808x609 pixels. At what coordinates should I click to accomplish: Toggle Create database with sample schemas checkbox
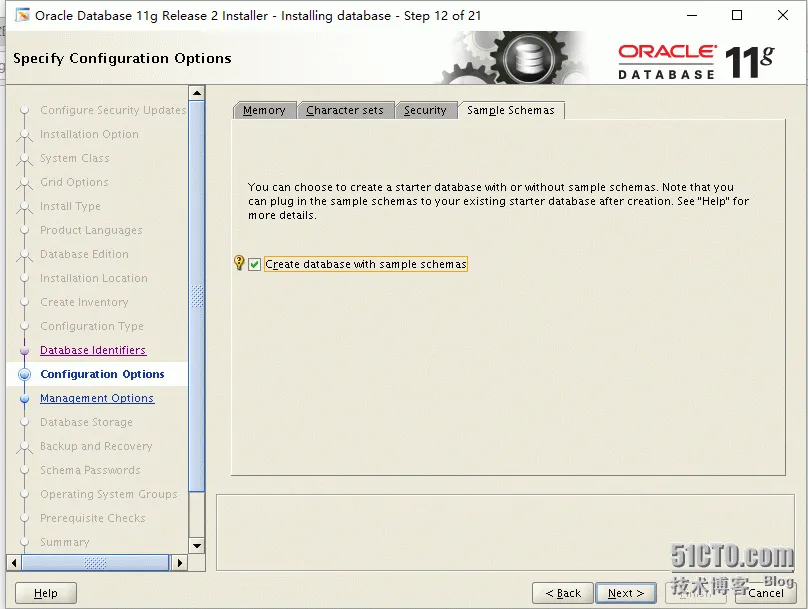click(254, 264)
